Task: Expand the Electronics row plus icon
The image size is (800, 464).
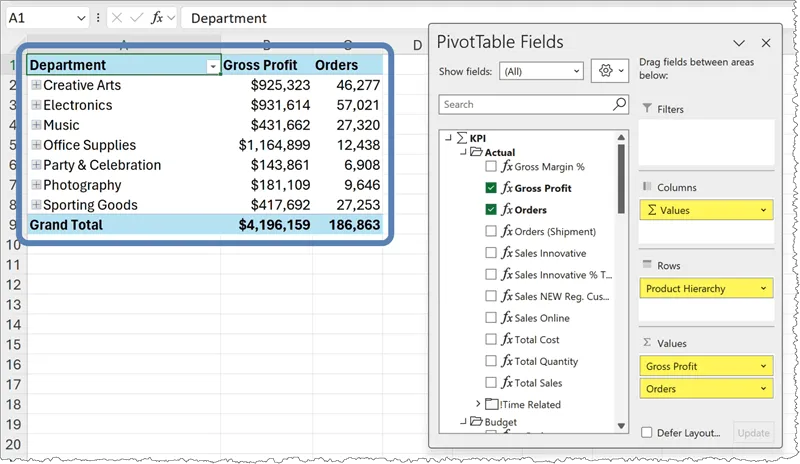Action: coord(36,105)
